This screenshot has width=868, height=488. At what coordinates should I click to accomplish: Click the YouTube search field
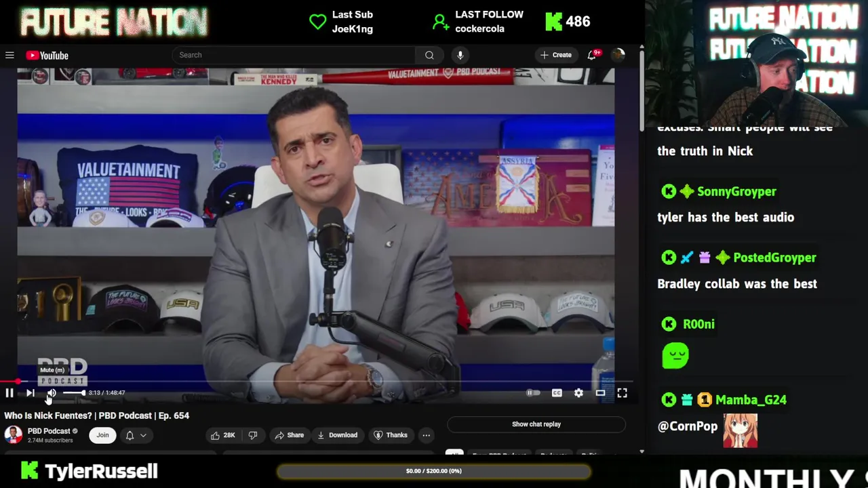(x=294, y=55)
